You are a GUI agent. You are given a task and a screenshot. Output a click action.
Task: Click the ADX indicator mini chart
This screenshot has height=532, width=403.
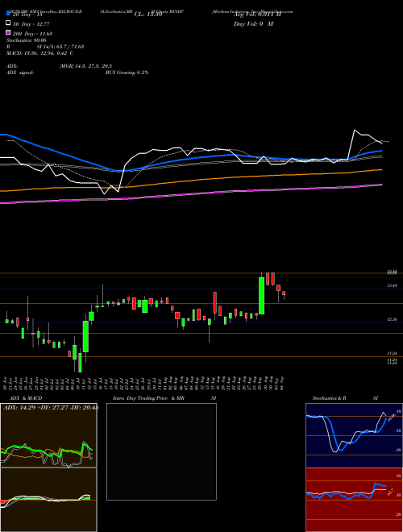[x=48, y=435]
